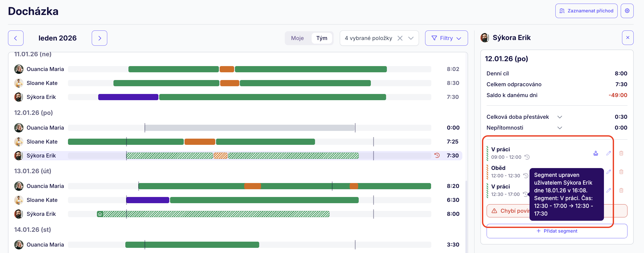This screenshot has height=253, width=644.
Task: Open the Filtry dropdown
Action: point(446,38)
